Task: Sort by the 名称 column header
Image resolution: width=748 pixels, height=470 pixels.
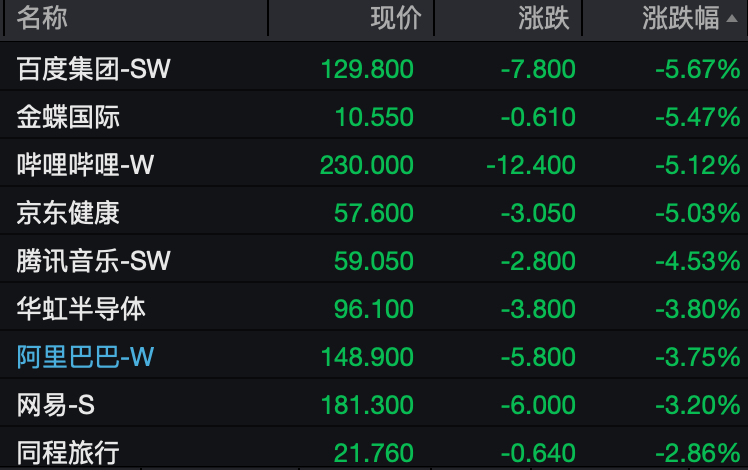Action: point(43,17)
